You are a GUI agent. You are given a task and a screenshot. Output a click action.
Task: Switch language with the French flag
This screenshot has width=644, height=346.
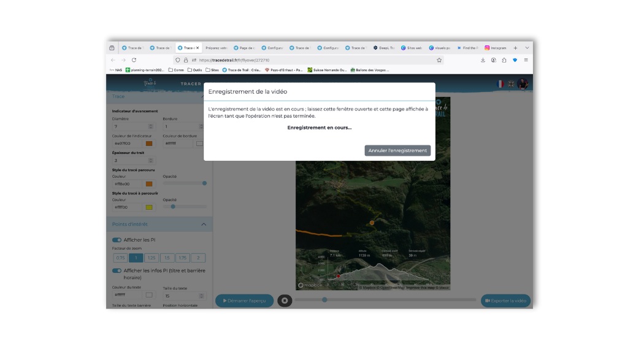coord(500,83)
